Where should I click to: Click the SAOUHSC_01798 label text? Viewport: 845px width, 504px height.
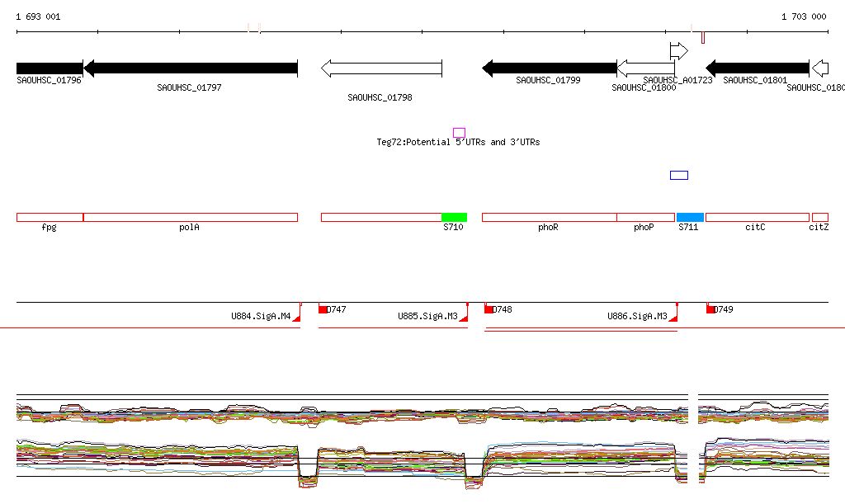pyautogui.click(x=380, y=97)
